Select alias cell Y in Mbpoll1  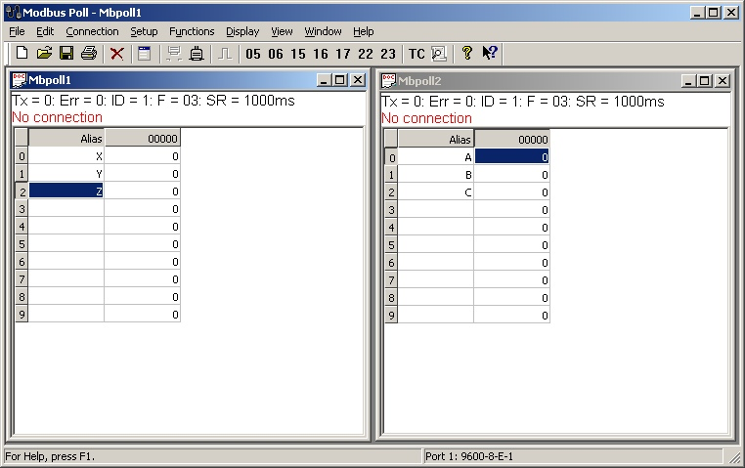coord(66,174)
